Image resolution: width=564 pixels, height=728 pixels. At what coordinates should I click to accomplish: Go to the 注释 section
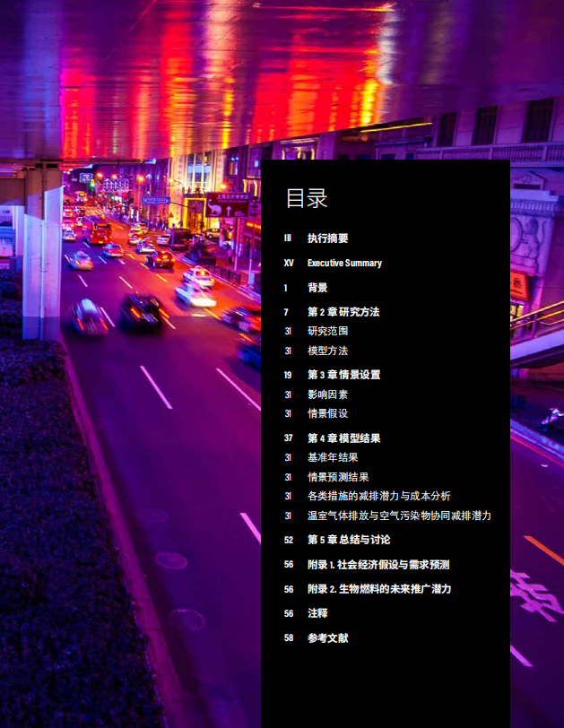click(317, 613)
